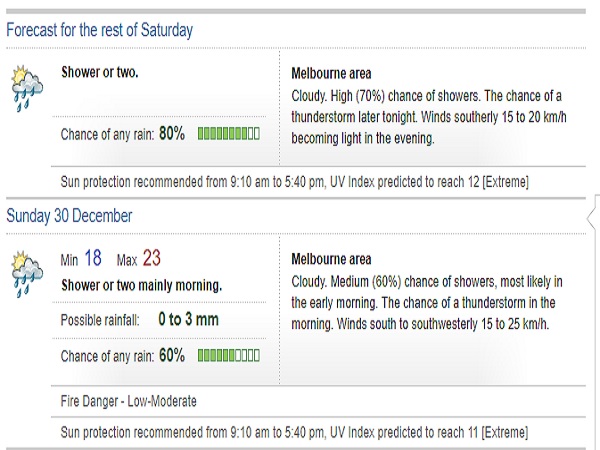The height and width of the screenshot is (450, 600).
Task: Click the Saturday 'Melbourne area' heading
Action: click(x=330, y=75)
